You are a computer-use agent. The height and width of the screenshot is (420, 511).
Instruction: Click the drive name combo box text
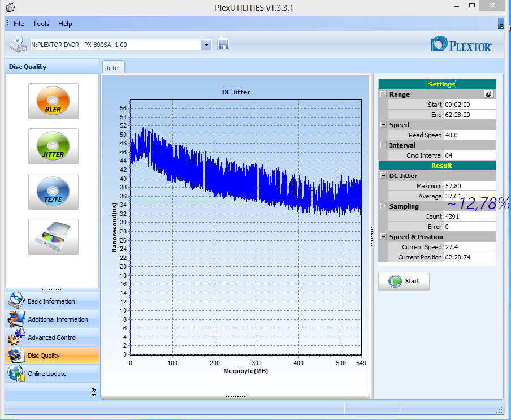click(x=116, y=45)
